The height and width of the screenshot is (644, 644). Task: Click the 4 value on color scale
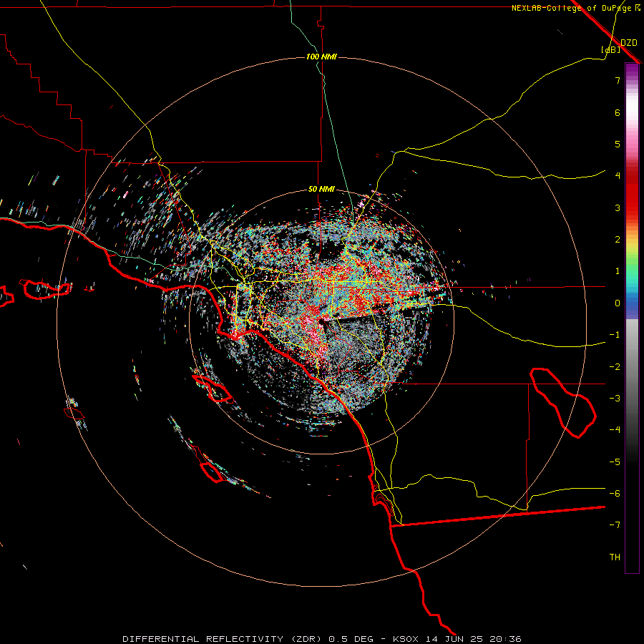[618, 176]
